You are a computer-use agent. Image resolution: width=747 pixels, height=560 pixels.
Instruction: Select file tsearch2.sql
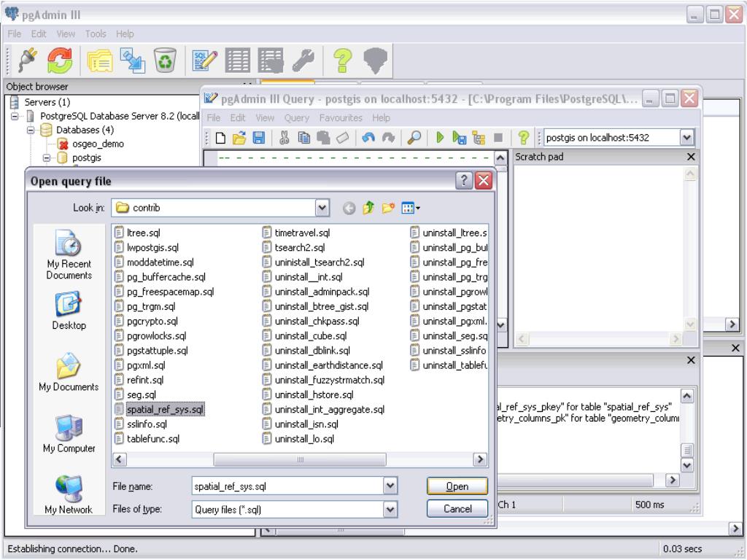[x=294, y=247]
